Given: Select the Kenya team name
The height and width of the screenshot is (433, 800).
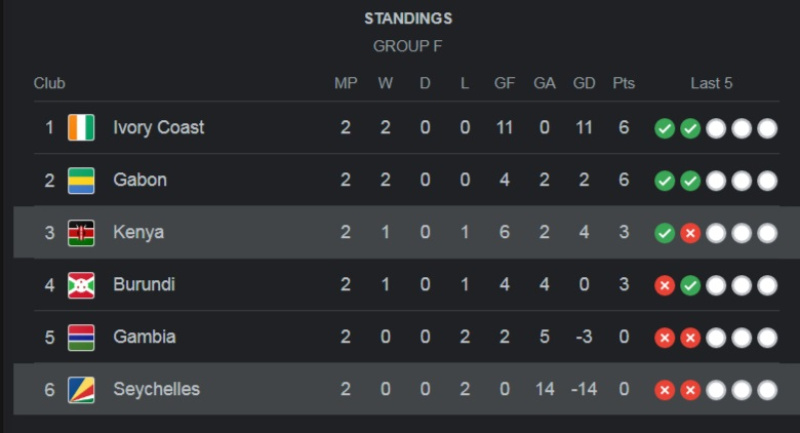Looking at the screenshot, I should 138,233.
